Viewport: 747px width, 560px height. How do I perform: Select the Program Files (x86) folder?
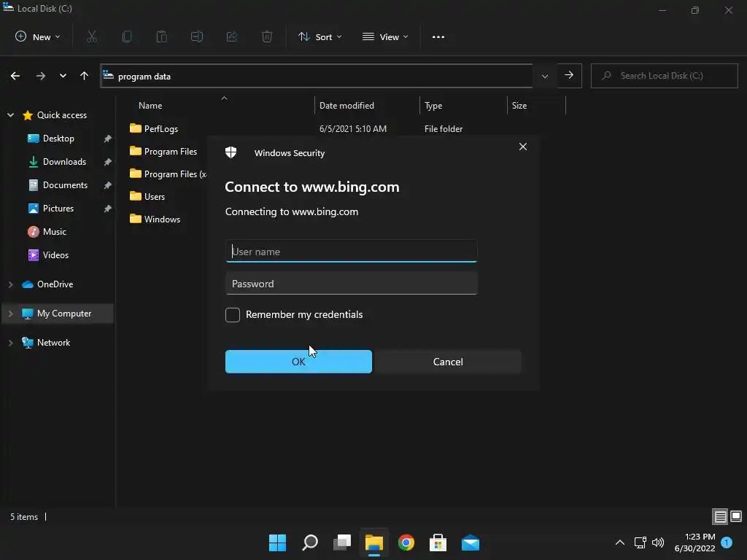click(x=168, y=174)
